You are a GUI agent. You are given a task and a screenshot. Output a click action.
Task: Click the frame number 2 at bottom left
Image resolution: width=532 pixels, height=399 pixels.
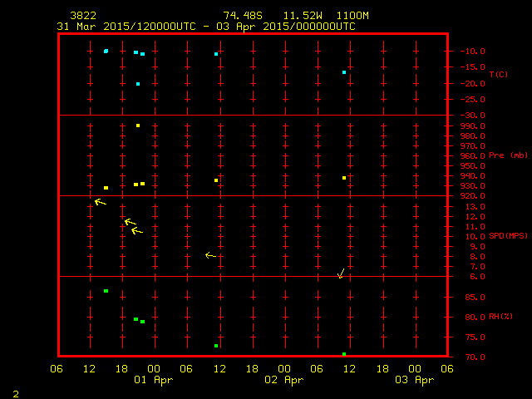click(x=15, y=392)
